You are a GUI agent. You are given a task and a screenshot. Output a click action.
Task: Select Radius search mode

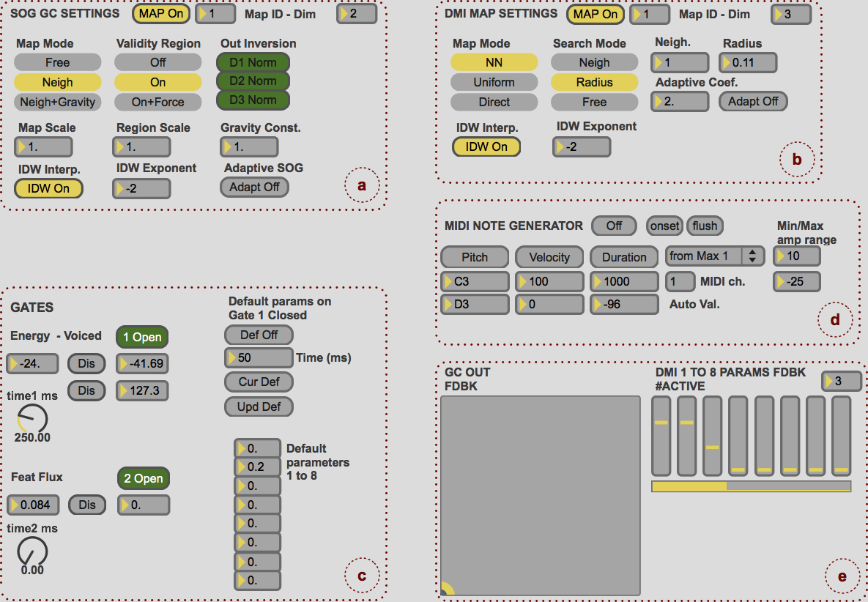point(595,82)
